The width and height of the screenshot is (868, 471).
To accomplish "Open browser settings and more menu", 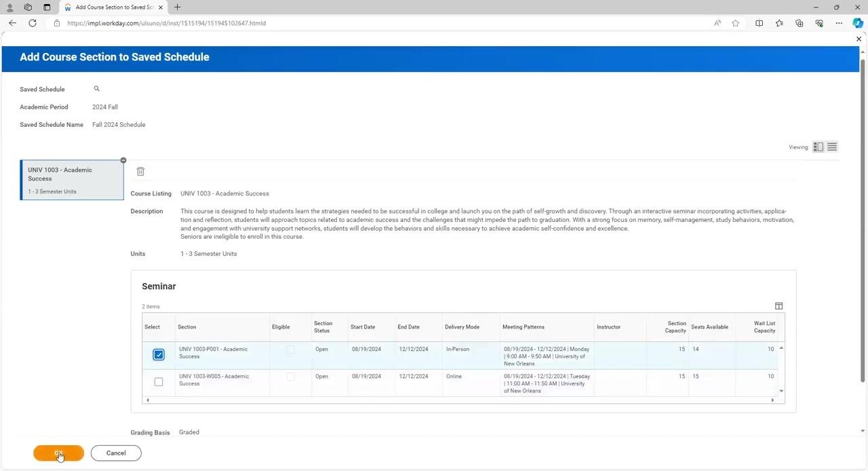I will click(x=839, y=23).
